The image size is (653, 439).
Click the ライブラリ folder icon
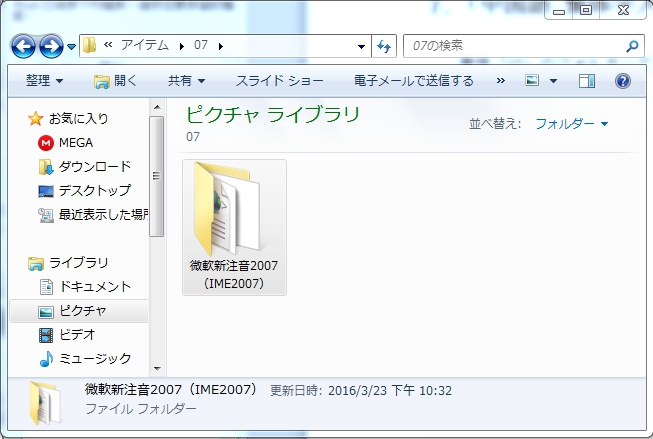[x=36, y=264]
